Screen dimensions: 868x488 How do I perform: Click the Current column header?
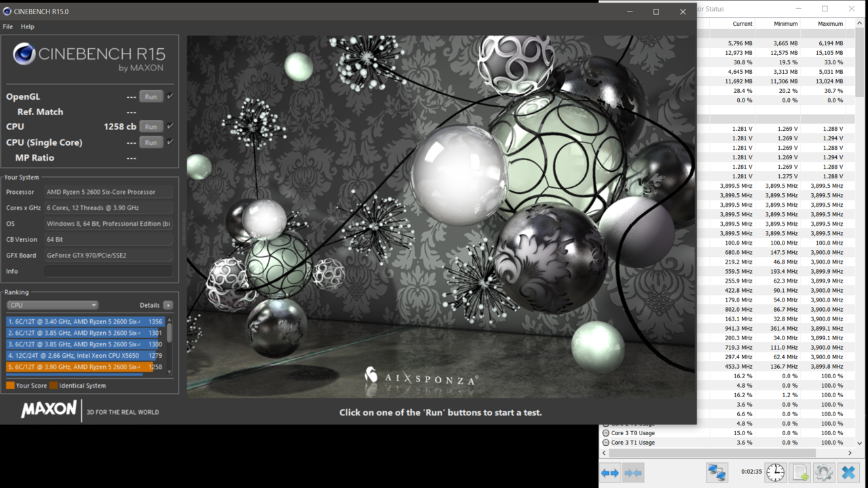pos(743,24)
